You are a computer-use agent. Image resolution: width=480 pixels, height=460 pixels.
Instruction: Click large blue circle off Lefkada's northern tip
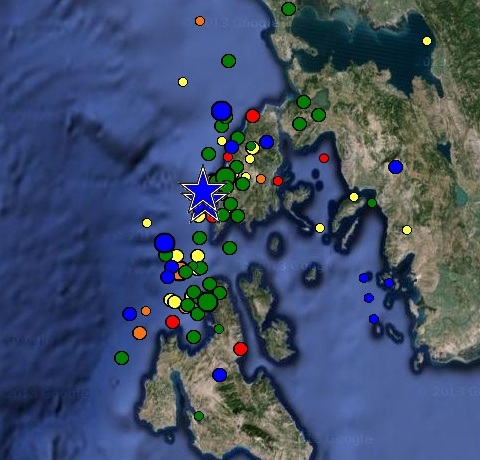click(221, 111)
